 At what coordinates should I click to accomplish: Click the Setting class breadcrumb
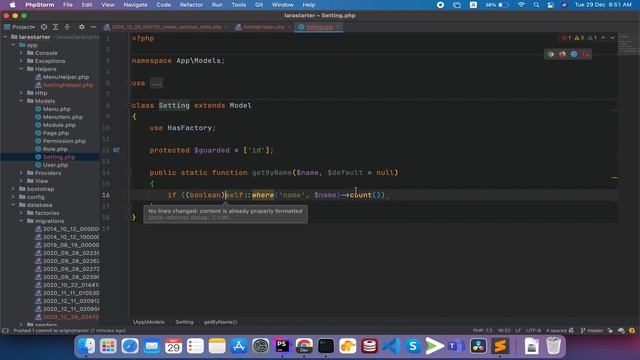pos(184,322)
